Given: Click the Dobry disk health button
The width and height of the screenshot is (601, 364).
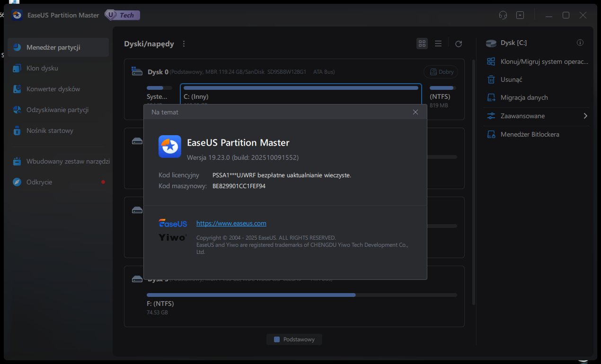Looking at the screenshot, I should (441, 72).
